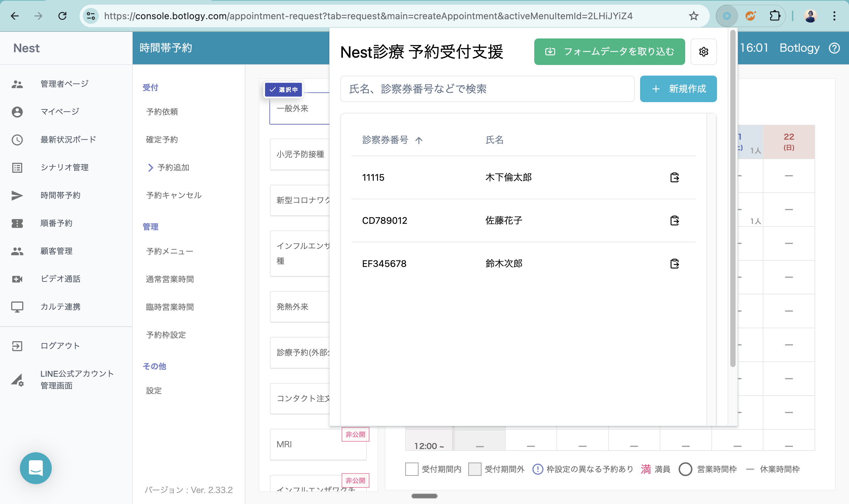Click the help question mark icon
Viewport: 849px width, 504px height.
(834, 48)
